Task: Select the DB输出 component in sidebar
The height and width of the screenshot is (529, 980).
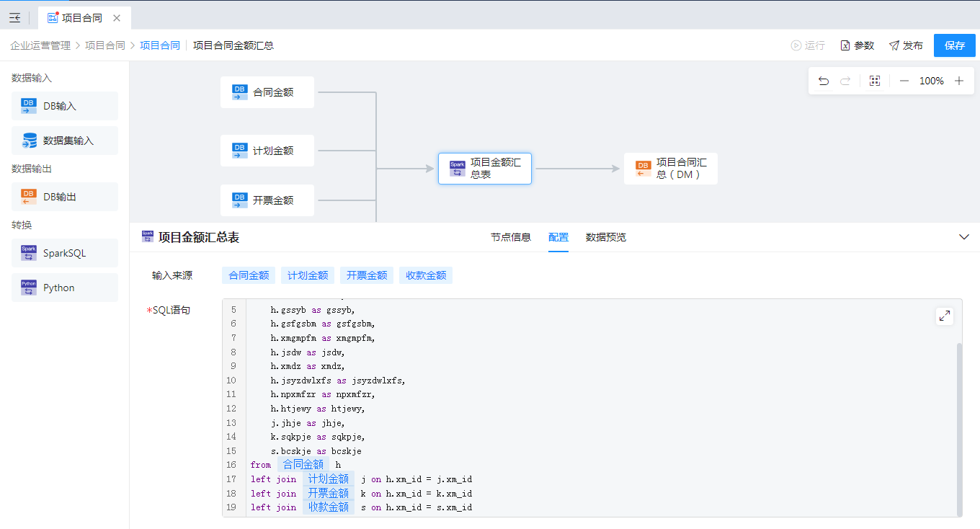Action: [x=65, y=197]
